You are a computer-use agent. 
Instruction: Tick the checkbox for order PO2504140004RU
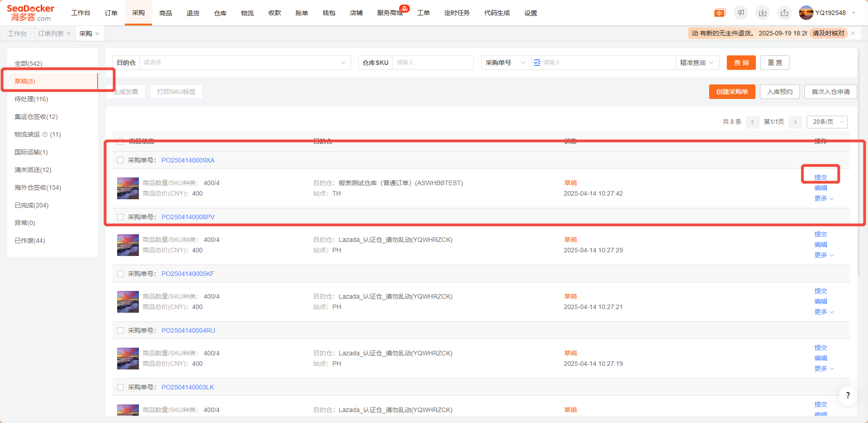pyautogui.click(x=120, y=330)
